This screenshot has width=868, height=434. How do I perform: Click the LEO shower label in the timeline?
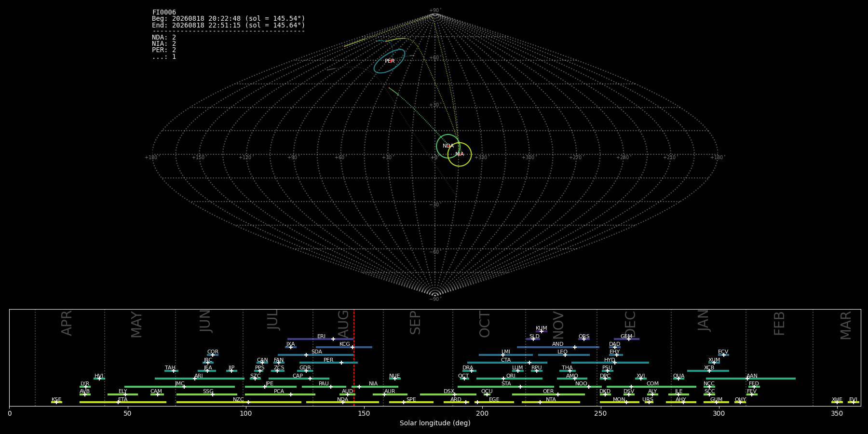pos(563,352)
